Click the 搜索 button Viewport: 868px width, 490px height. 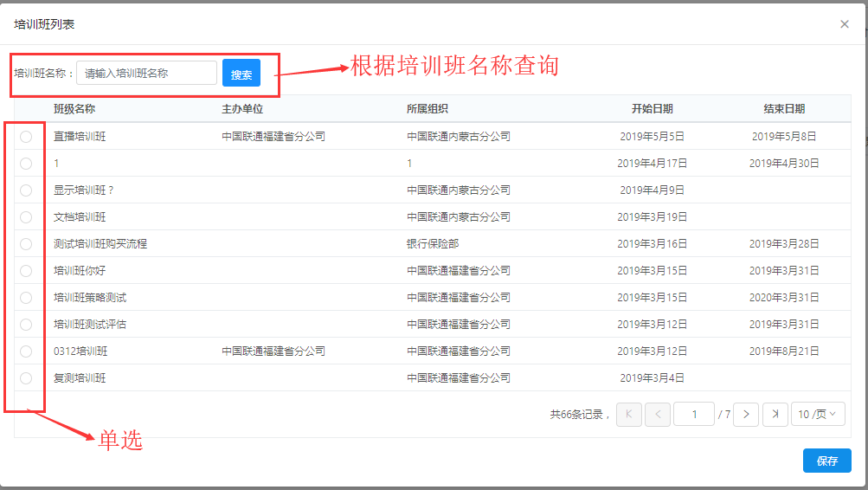point(241,74)
